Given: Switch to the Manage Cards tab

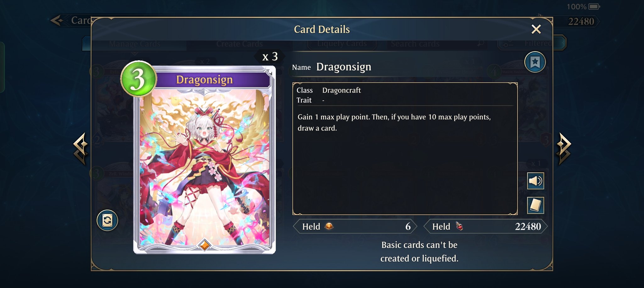Looking at the screenshot, I should tap(135, 44).
